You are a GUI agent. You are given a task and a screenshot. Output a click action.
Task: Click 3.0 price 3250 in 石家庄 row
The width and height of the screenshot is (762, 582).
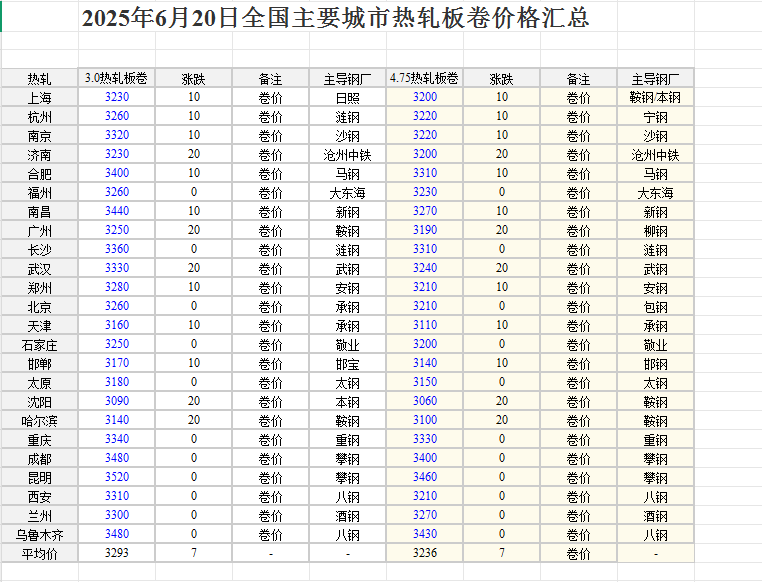click(x=117, y=344)
